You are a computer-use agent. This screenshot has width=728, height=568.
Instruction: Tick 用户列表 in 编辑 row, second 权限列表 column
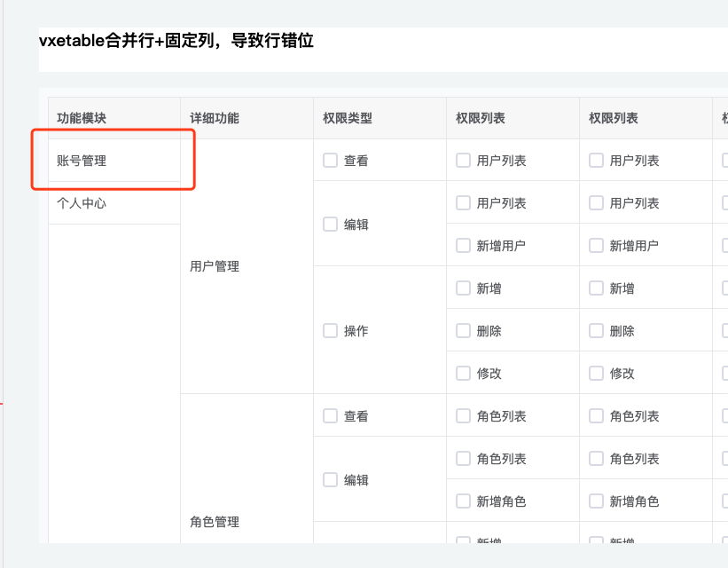pos(596,202)
